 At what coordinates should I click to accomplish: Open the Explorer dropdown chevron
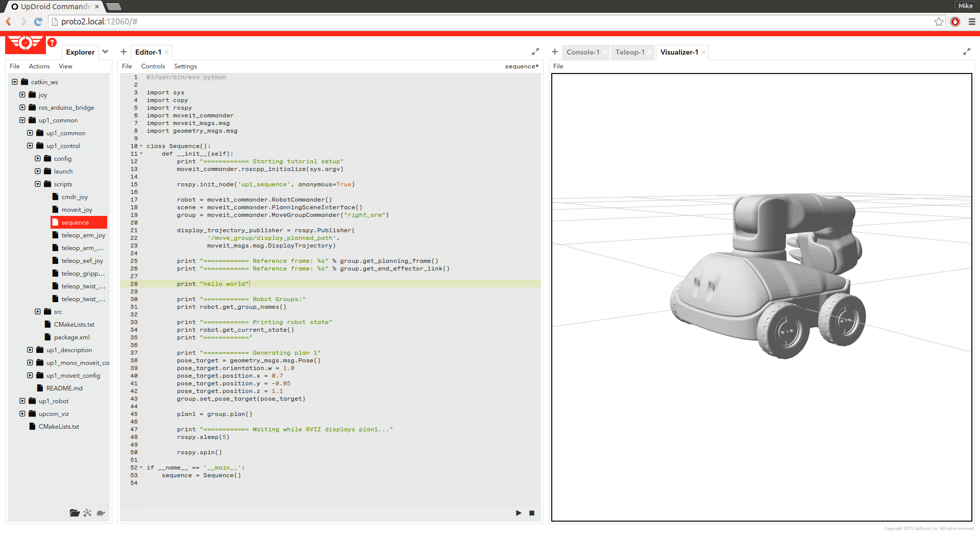coord(105,52)
